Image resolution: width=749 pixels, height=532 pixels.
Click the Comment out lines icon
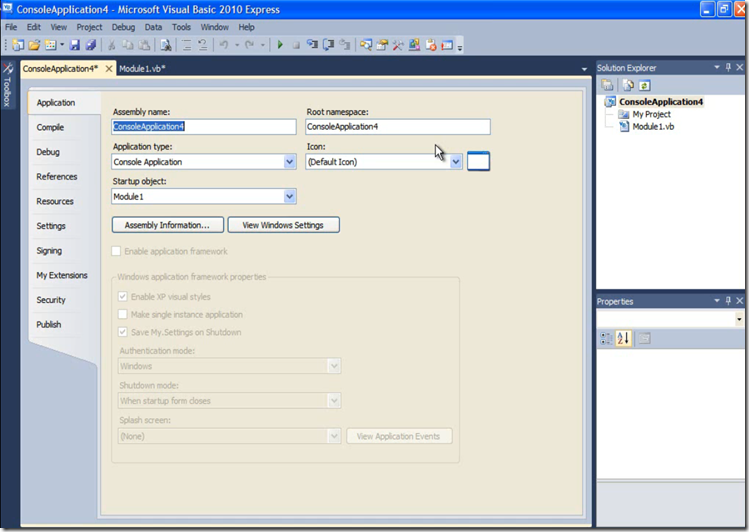point(187,45)
